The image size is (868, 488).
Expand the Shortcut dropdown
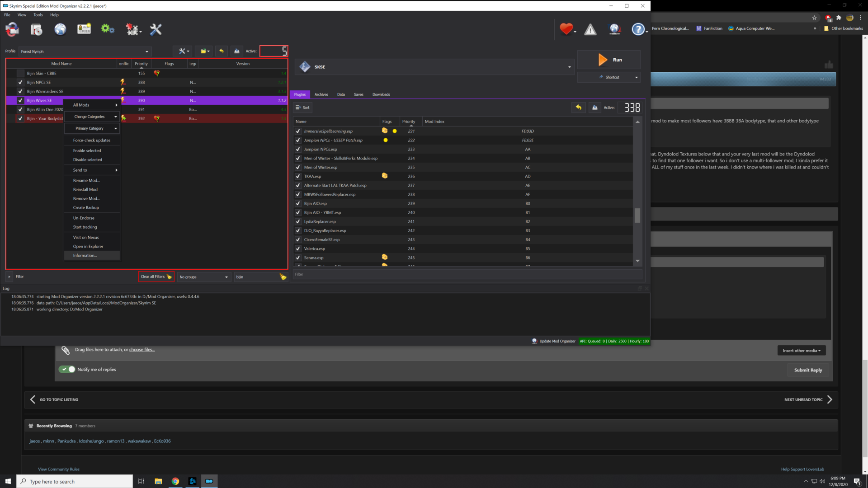tap(636, 77)
